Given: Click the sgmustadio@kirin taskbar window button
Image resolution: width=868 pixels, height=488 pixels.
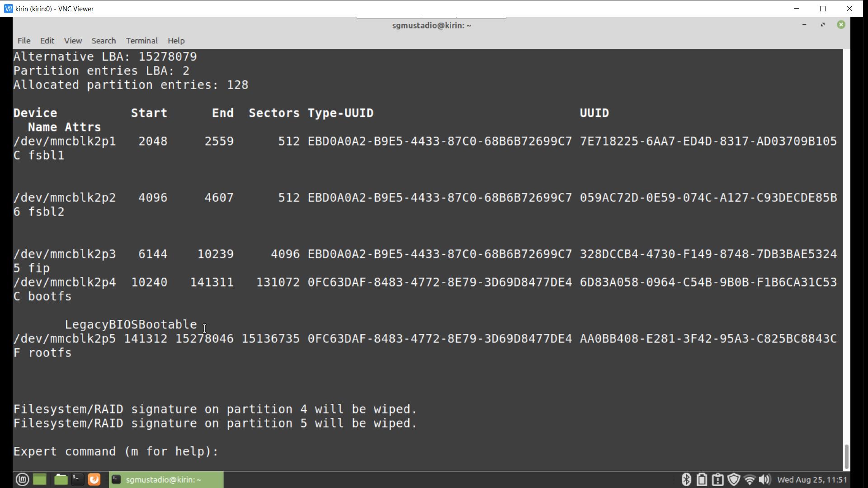Looking at the screenshot, I should (x=166, y=479).
